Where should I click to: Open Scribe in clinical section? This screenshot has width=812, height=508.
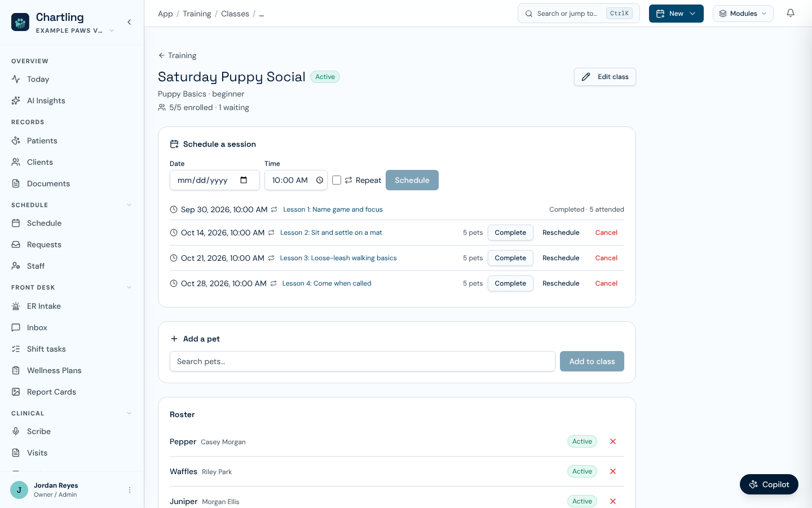72,431
